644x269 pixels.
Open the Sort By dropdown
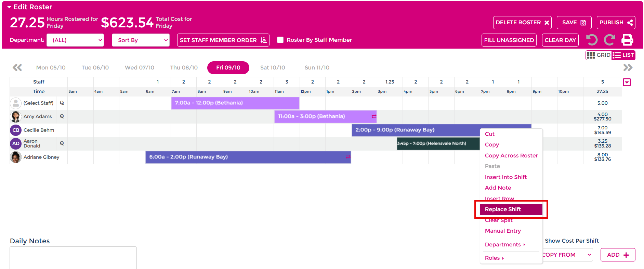pos(141,40)
